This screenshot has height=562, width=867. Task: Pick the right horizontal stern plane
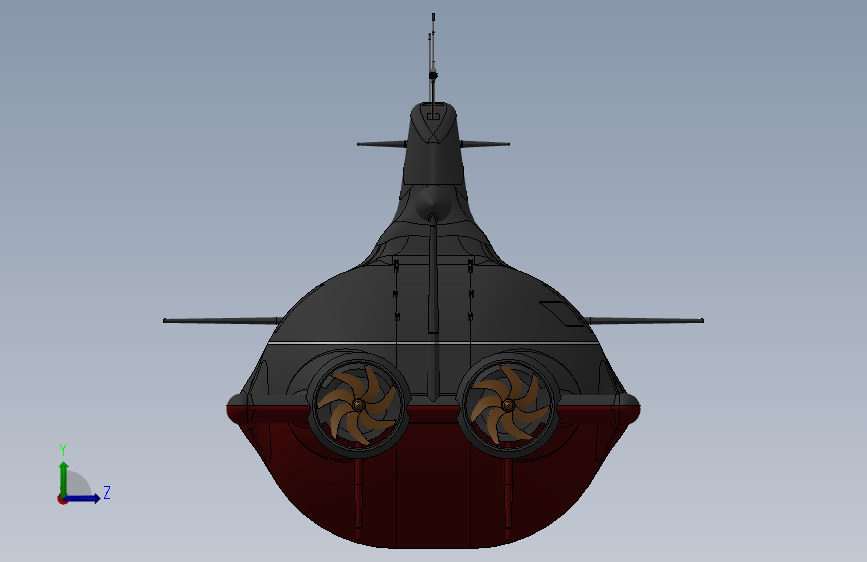point(645,320)
